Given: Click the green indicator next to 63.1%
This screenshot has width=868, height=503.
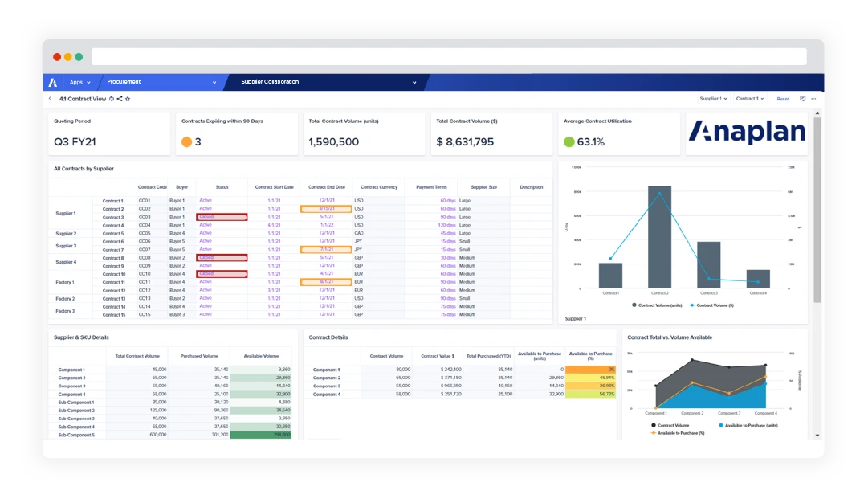Looking at the screenshot, I should tap(569, 141).
